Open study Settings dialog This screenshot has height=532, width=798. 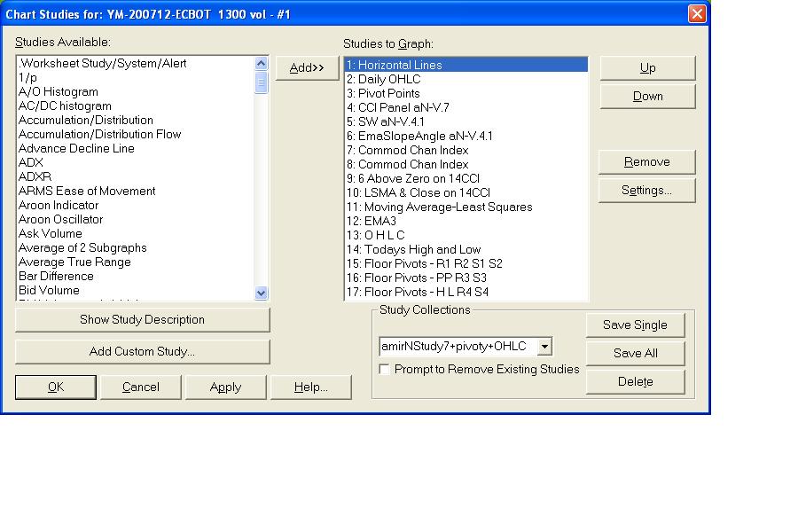(x=646, y=191)
